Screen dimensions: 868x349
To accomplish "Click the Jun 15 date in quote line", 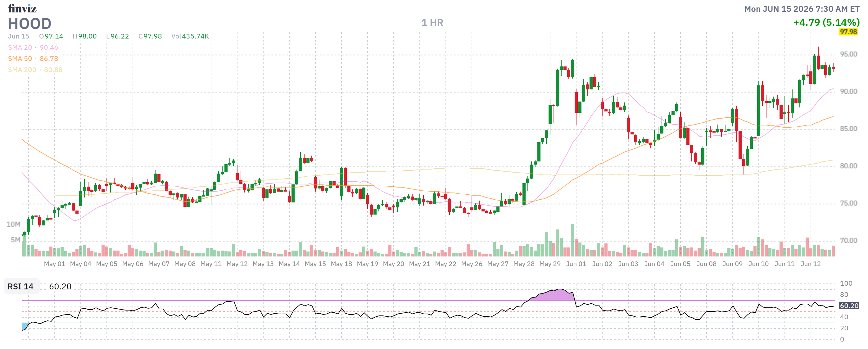I will pyautogui.click(x=19, y=36).
